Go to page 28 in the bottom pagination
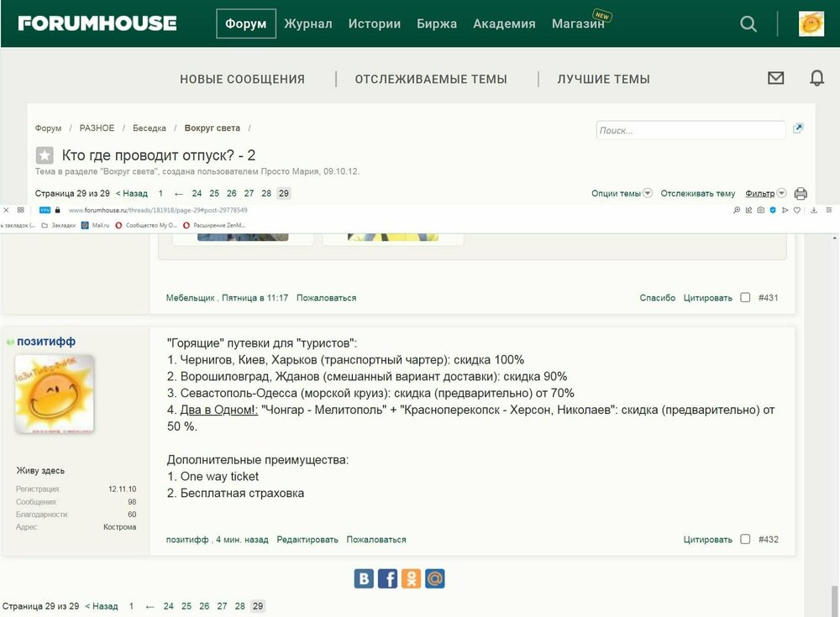Viewport: 840px width, 617px height. pos(240,606)
